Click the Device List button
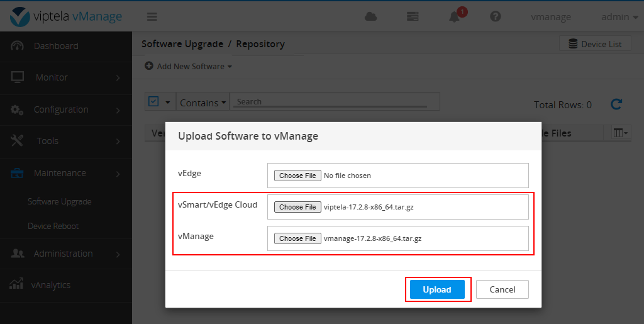This screenshot has height=324, width=644. [x=595, y=44]
